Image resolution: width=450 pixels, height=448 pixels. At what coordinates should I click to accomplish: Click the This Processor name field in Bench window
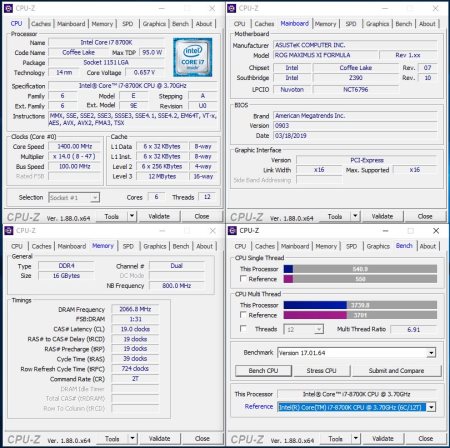[357, 394]
